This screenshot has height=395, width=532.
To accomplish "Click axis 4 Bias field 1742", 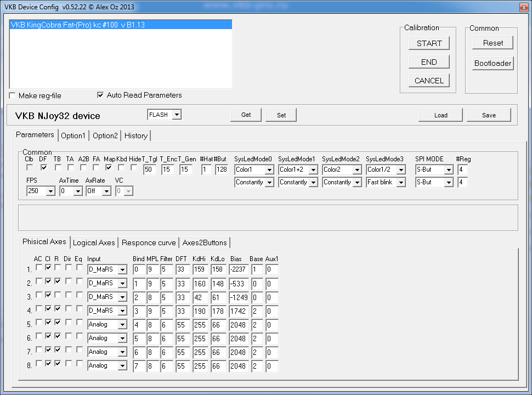I will [239, 311].
